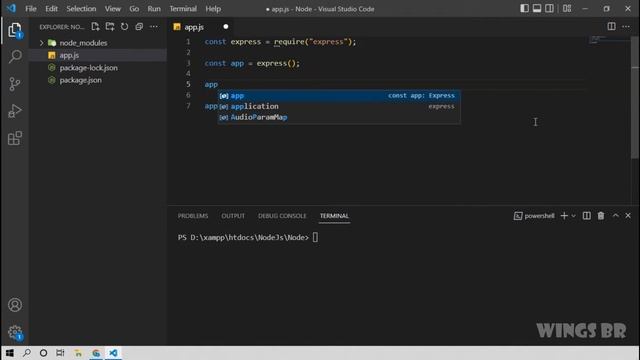640x360 pixels.
Task: Open the Edit menu
Action: (51, 9)
